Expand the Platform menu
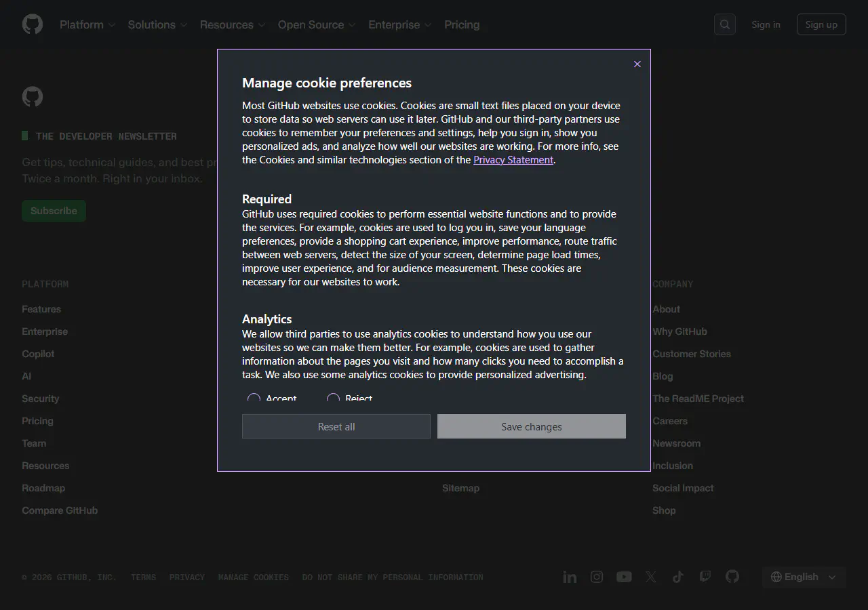Image resolution: width=868 pixels, height=610 pixels. click(x=87, y=24)
